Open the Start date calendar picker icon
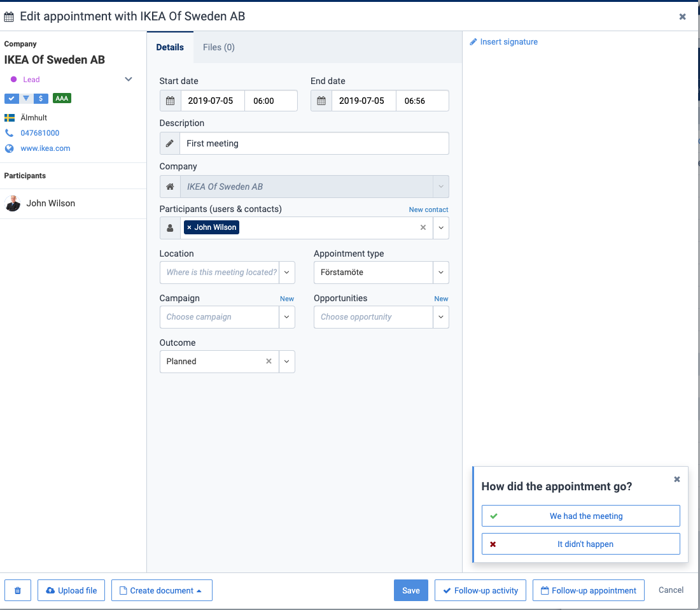 (x=170, y=101)
